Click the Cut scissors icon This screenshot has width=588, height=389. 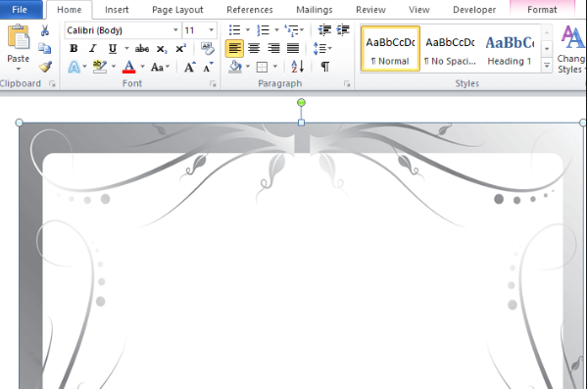tap(45, 30)
